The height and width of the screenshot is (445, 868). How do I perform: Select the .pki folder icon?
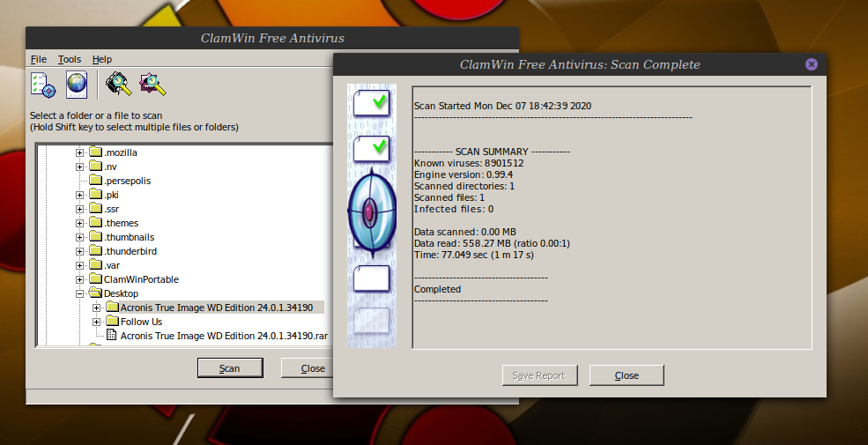point(96,194)
